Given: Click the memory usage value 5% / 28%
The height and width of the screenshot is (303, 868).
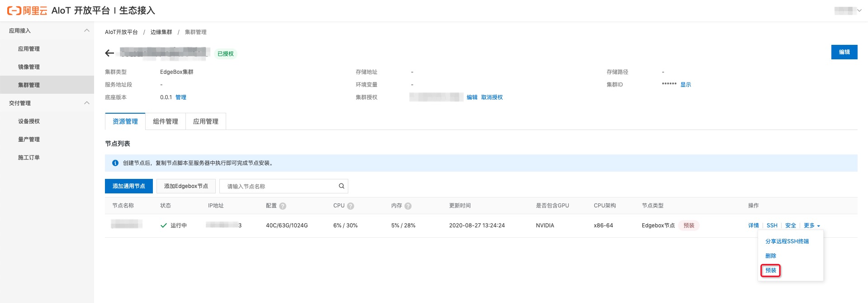Looking at the screenshot, I should [x=403, y=226].
